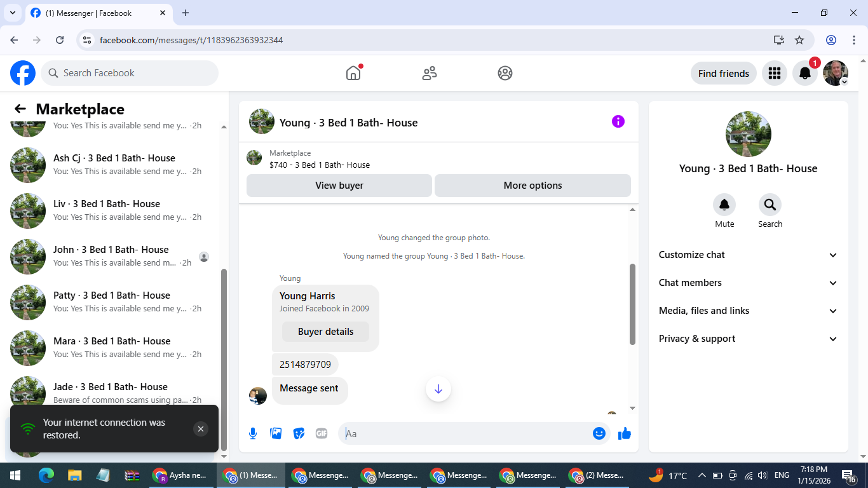This screenshot has width=868, height=488.
Task: Choose a GIF icon
Action: pos(322,433)
